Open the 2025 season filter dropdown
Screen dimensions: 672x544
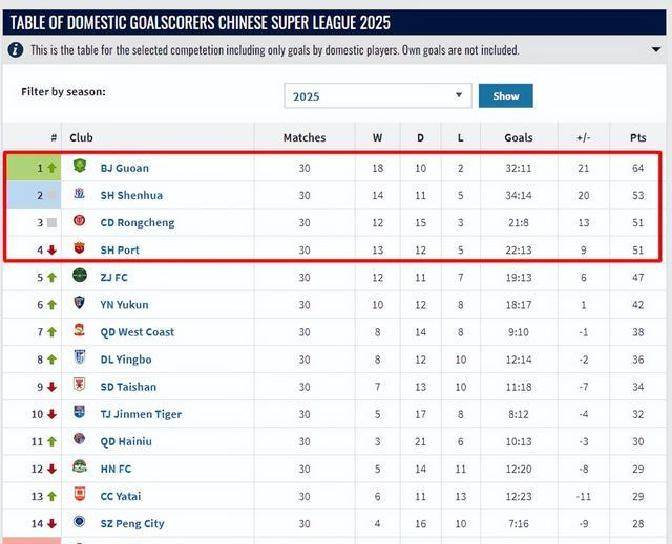point(378,96)
